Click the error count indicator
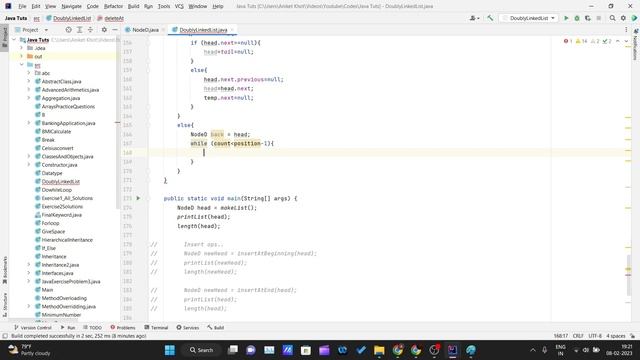This screenshot has width=640, height=360. [568, 41]
